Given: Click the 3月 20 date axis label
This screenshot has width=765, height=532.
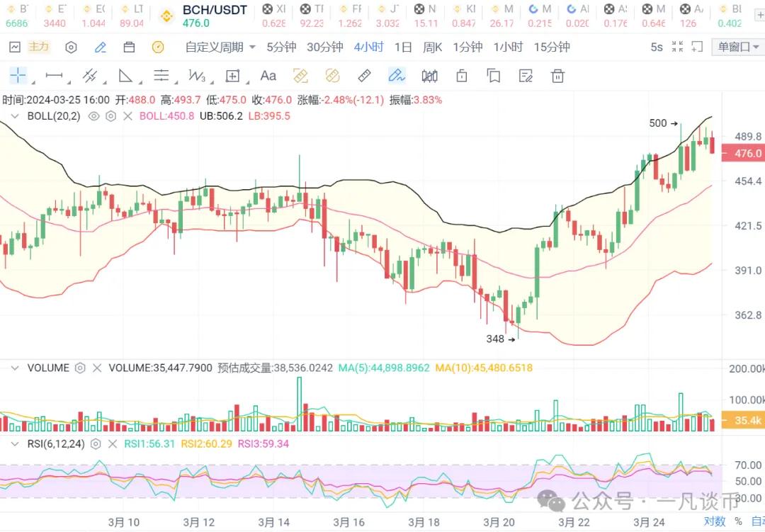Looking at the screenshot, I should [x=499, y=522].
